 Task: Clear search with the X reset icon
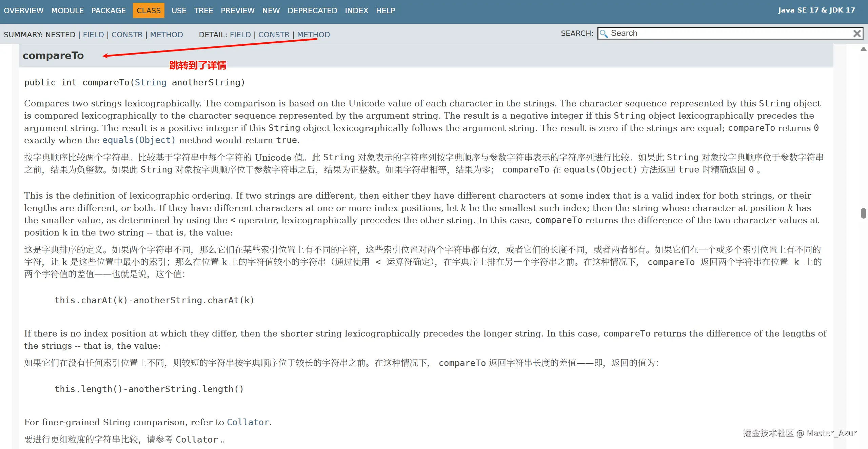click(857, 34)
